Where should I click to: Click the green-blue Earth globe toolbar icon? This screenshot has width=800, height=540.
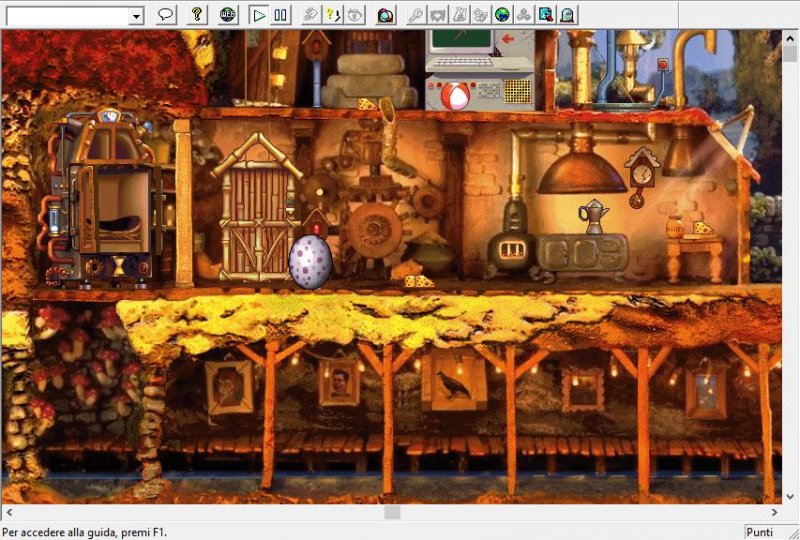(x=502, y=15)
